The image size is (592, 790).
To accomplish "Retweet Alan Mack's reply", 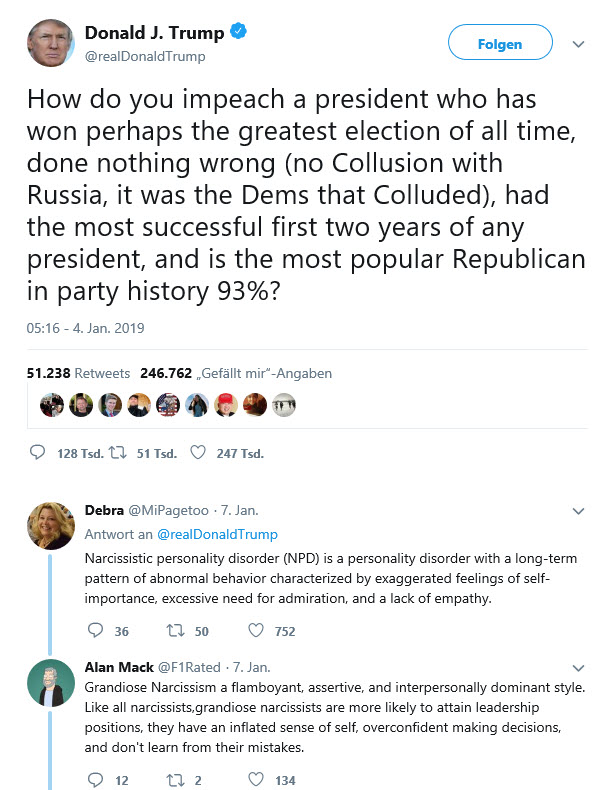I will 175,780.
